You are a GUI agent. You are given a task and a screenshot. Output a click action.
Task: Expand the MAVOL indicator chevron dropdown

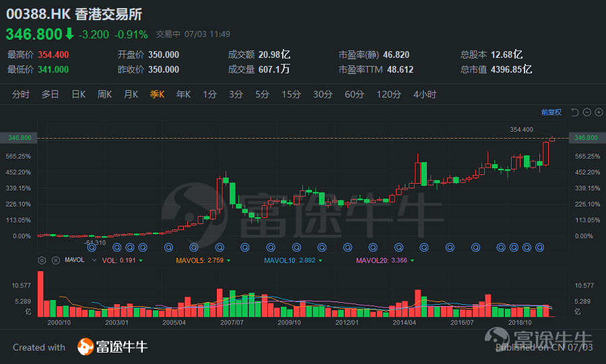tap(94, 260)
